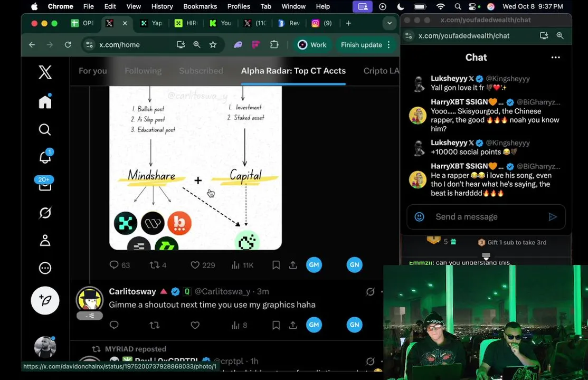Reload the x.com/home page
The height and width of the screenshot is (380, 588).
click(68, 45)
